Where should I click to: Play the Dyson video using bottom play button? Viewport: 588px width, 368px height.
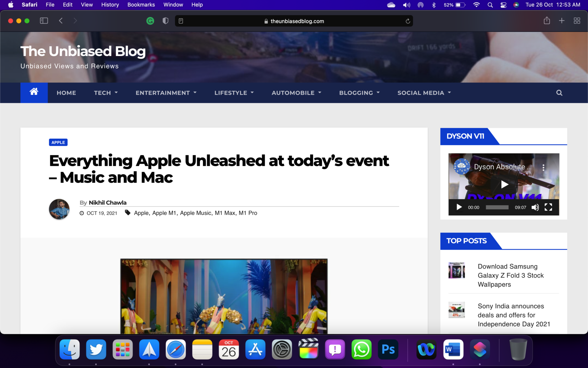click(459, 207)
